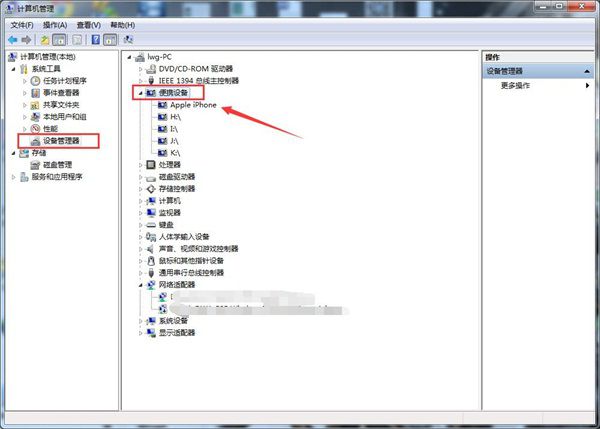Open the 查看(V) menu
This screenshot has height=429, width=600.
pos(88,25)
